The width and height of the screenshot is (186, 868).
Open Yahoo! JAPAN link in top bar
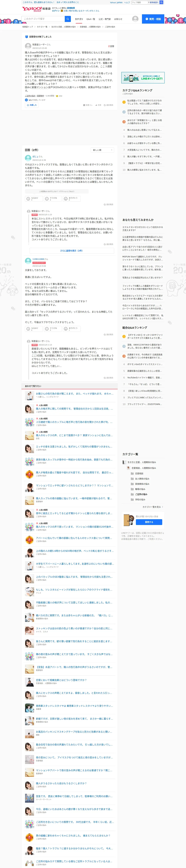pyautogui.click(x=116, y=2)
